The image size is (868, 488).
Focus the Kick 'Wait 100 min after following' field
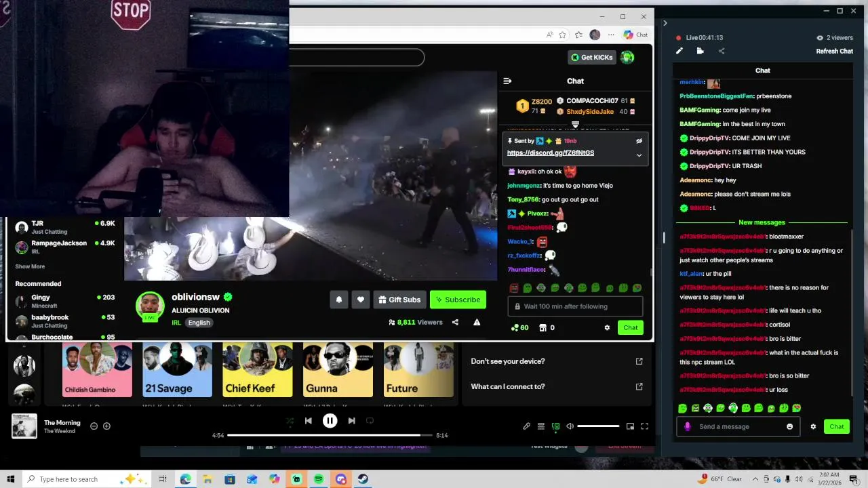coord(575,306)
